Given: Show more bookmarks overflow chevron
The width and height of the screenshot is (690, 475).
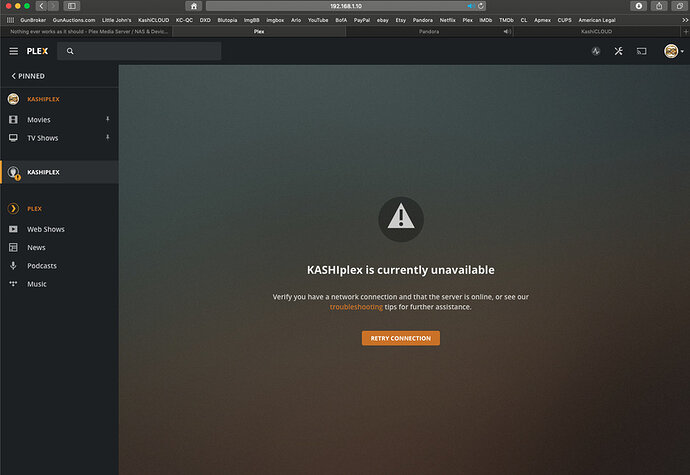Looking at the screenshot, I should coord(685,20).
